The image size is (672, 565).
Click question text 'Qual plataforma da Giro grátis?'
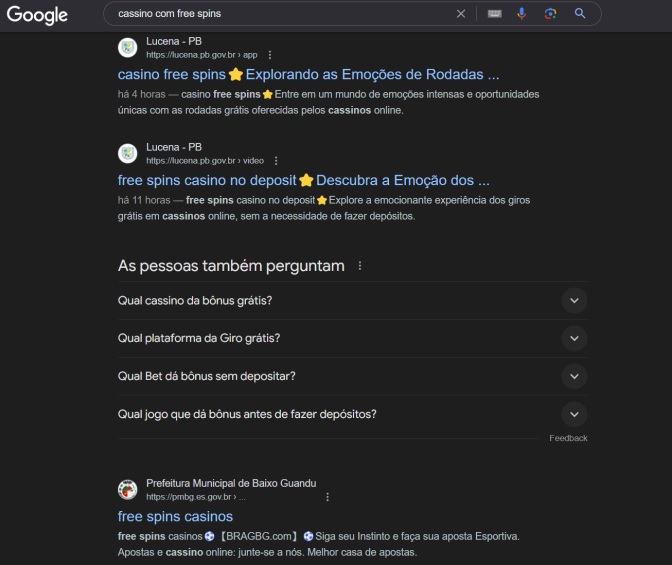tap(199, 338)
